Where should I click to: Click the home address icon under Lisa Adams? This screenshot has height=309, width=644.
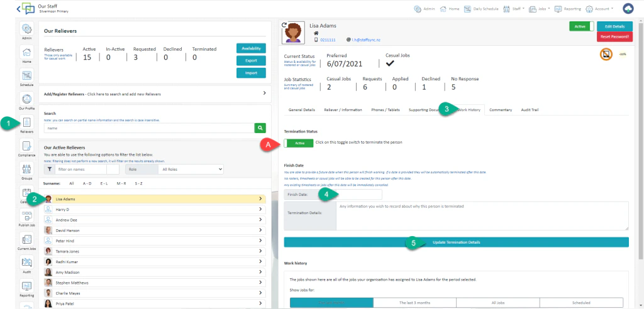coord(316,33)
